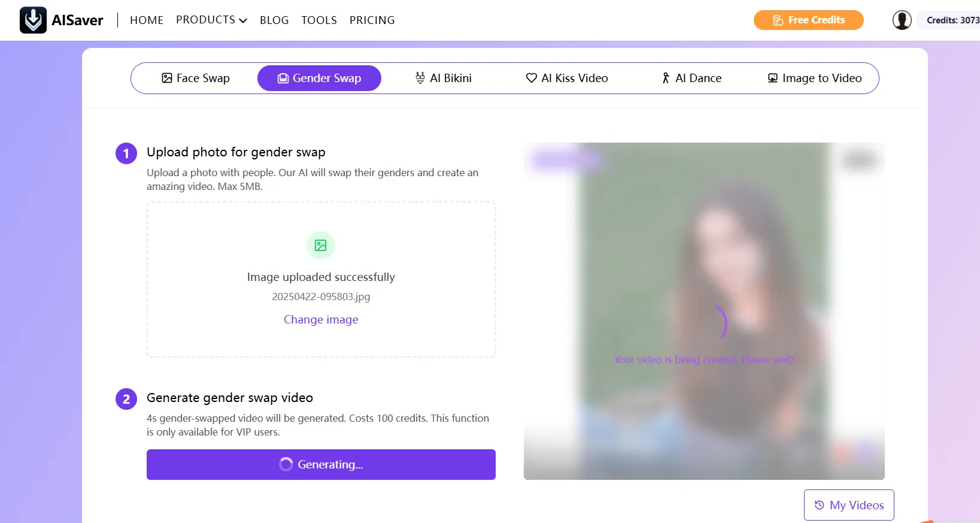Image resolution: width=980 pixels, height=523 pixels.
Task: Click the Free Credits button
Action: pos(808,20)
